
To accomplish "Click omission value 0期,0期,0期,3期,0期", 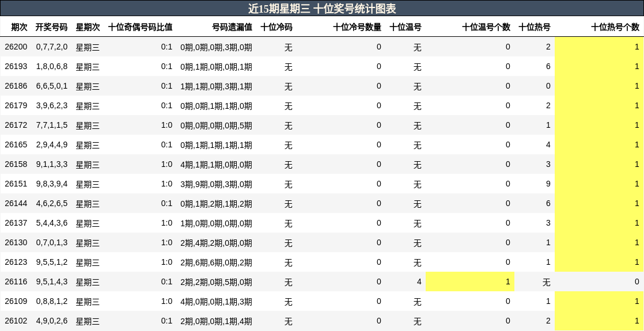I will click(217, 47).
